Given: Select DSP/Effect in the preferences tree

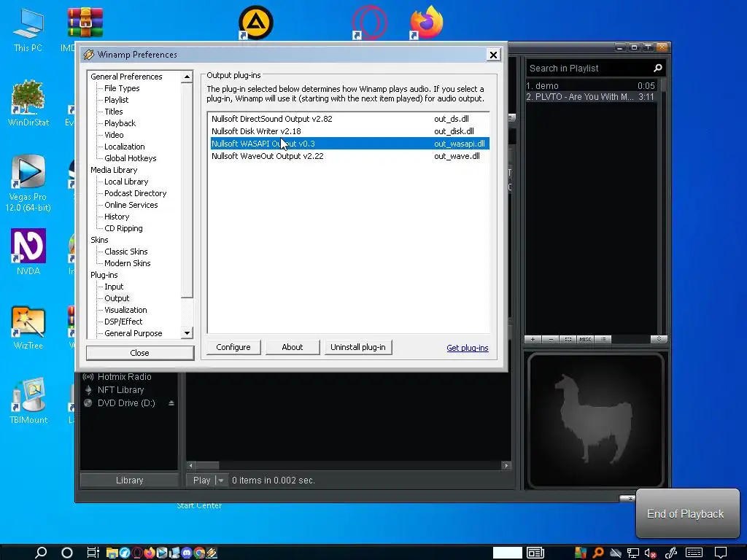Looking at the screenshot, I should click(123, 322).
